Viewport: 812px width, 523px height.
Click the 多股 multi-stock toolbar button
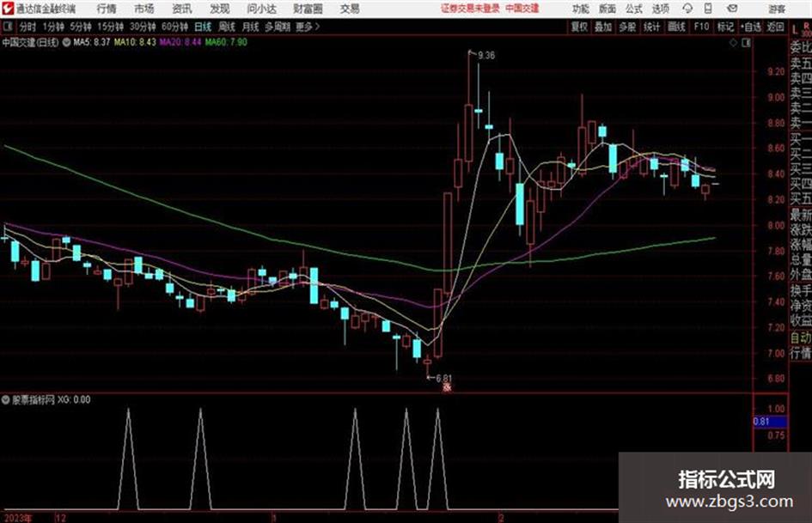627,27
